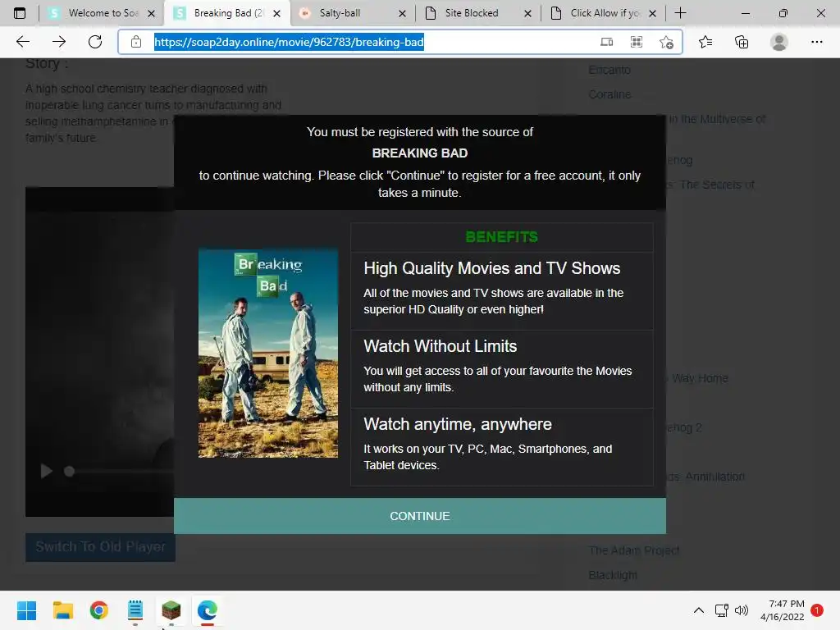This screenshot has width=840, height=630.
Task: Open The Adam Project link
Action: click(633, 550)
